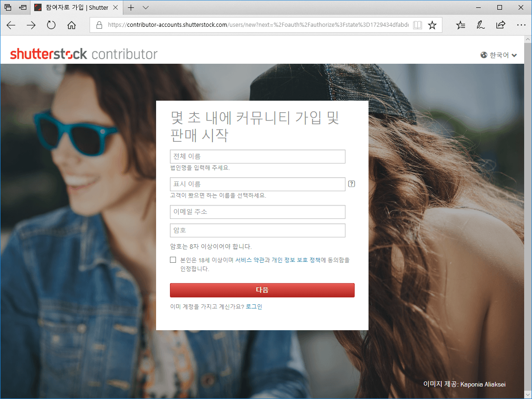This screenshot has height=399, width=532.
Task: Click the set tabs aside icon
Action: [x=23, y=7]
